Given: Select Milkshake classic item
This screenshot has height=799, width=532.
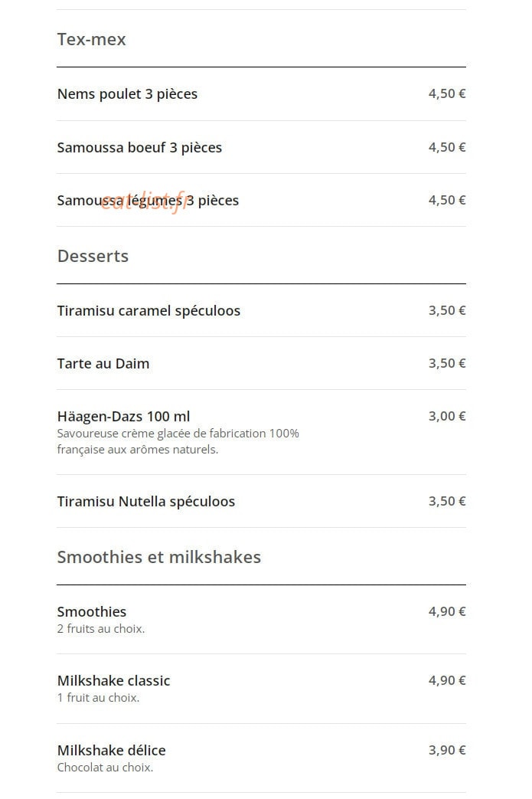Looking at the screenshot, I should pos(261,689).
